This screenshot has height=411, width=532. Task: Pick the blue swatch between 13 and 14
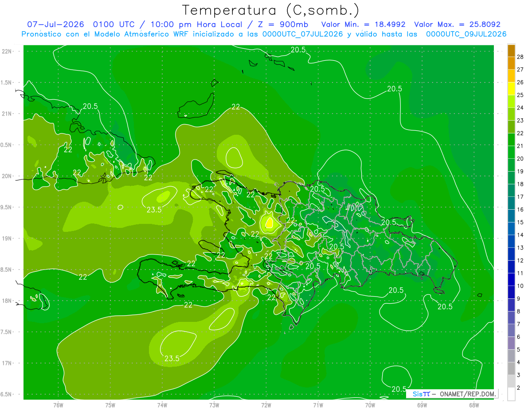pyautogui.click(x=511, y=241)
